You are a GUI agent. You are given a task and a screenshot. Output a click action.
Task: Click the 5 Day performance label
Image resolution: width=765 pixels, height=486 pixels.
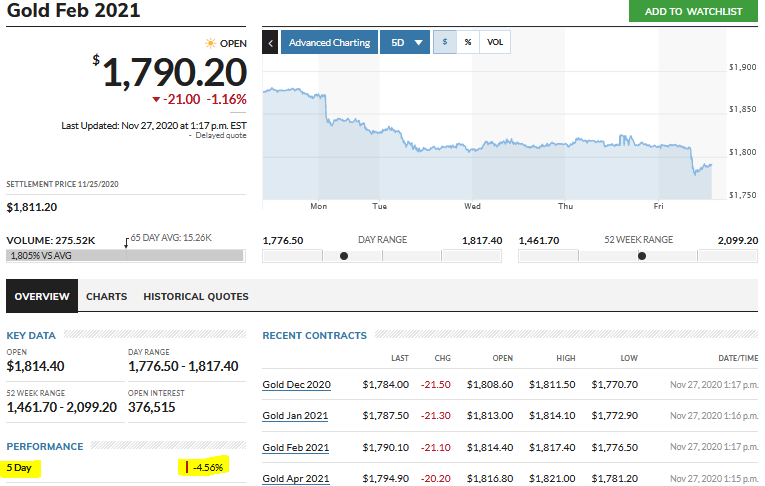[19, 467]
